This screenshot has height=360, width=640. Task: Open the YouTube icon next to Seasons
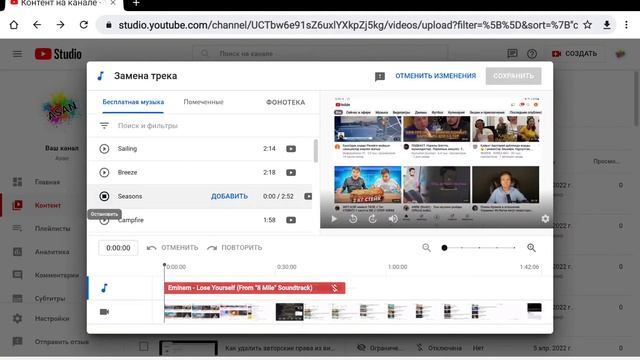click(x=308, y=196)
